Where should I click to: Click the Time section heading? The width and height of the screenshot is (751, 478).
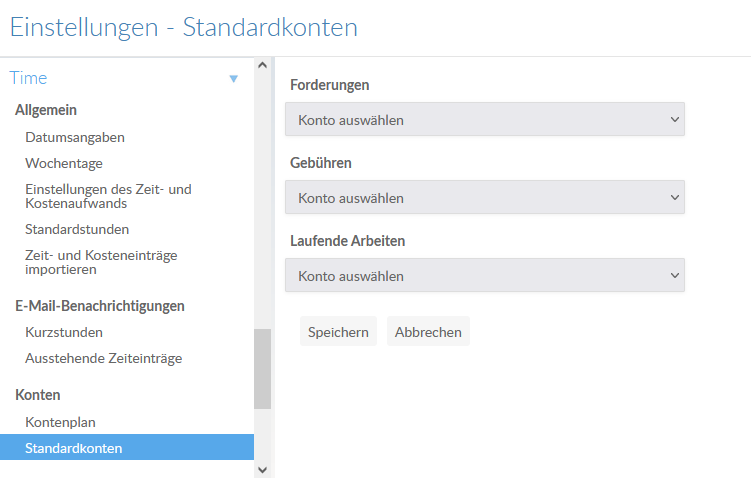coord(28,78)
